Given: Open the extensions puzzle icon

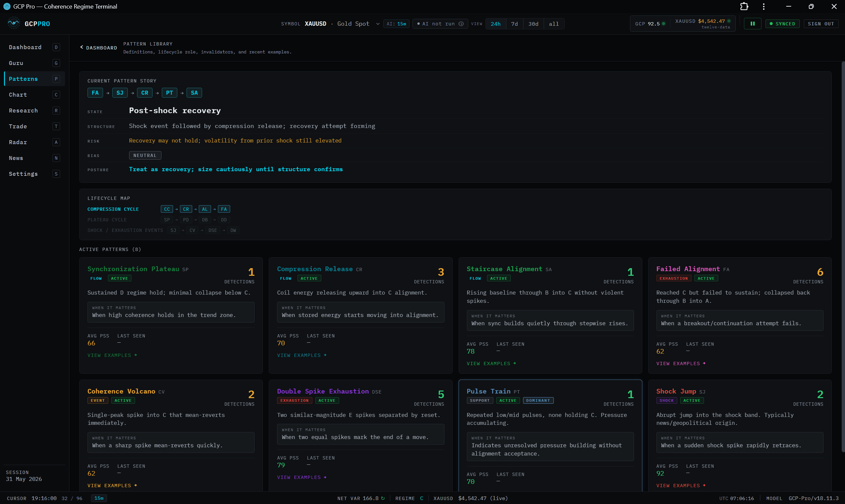Looking at the screenshot, I should coord(744,7).
